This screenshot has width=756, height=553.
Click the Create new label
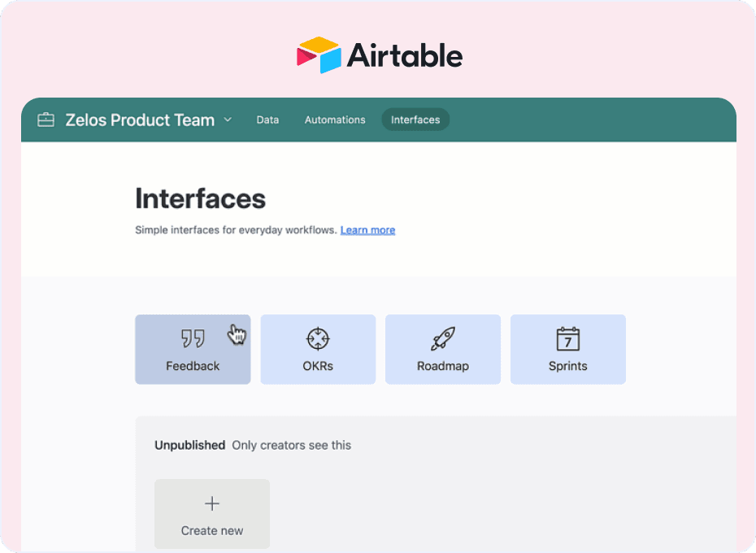point(212,531)
